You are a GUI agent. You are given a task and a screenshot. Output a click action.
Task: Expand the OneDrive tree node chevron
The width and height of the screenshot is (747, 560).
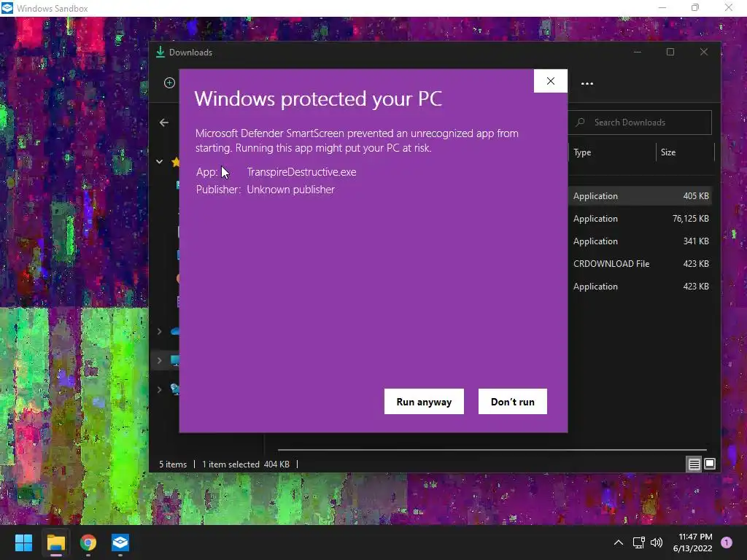click(x=160, y=331)
